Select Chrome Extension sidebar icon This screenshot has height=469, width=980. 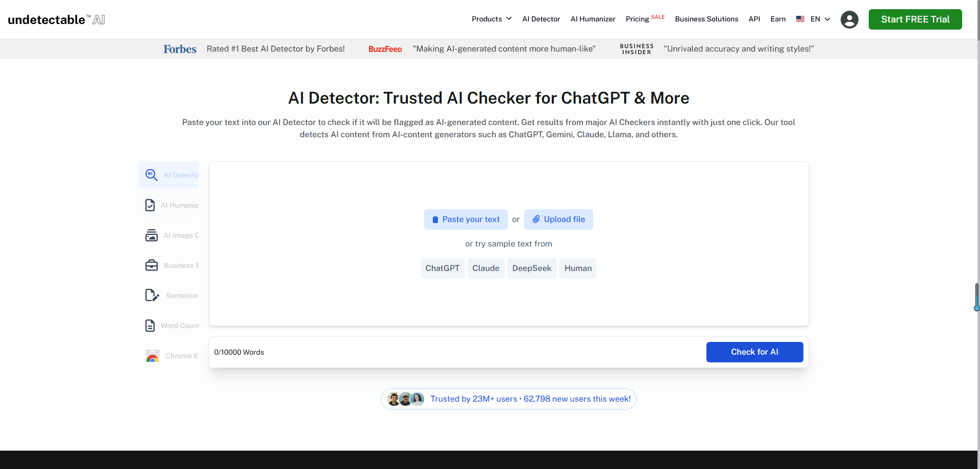(x=153, y=356)
